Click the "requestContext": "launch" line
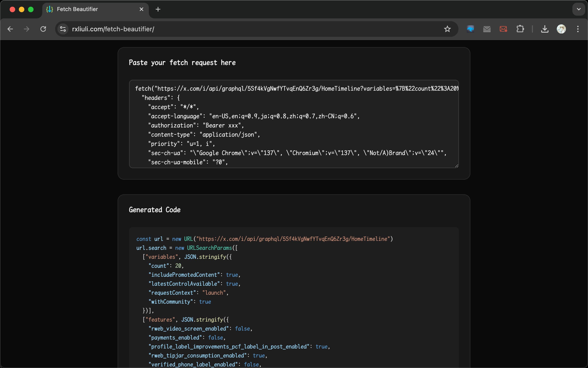588x368 pixels. 189,293
